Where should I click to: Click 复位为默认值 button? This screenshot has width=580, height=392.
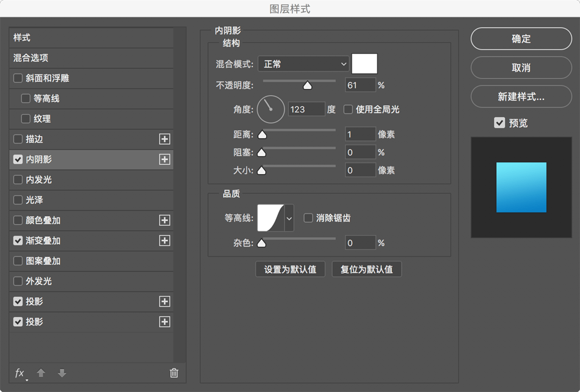click(366, 269)
